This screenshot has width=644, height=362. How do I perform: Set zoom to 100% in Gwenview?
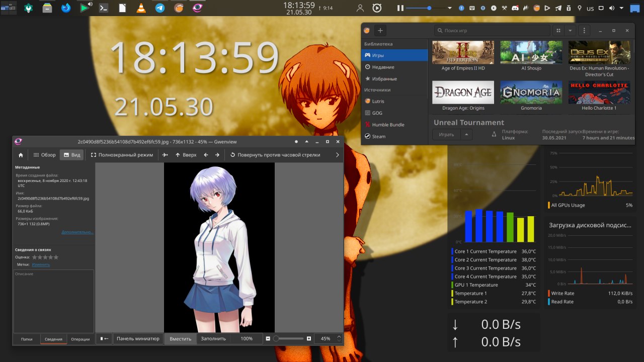[247, 338]
